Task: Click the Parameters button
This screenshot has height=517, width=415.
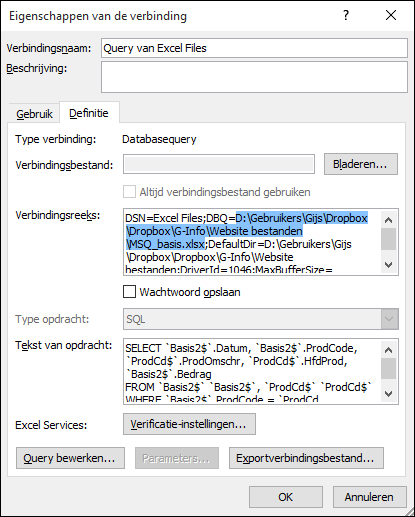Action: click(x=177, y=458)
